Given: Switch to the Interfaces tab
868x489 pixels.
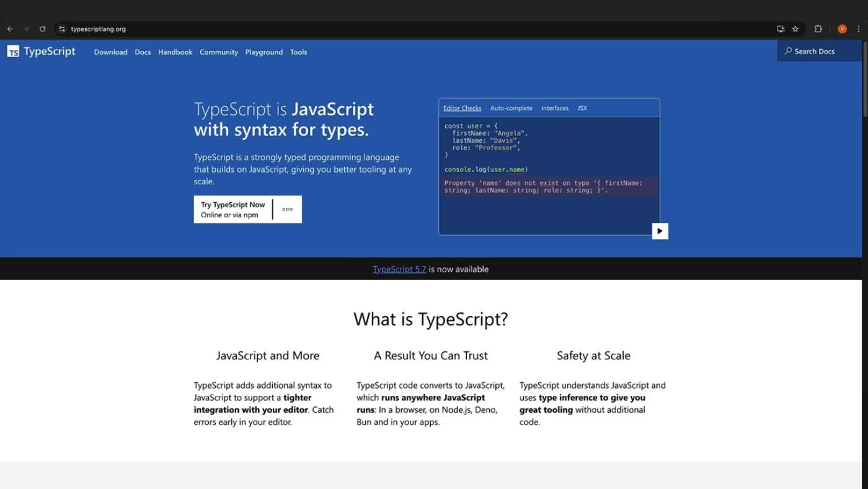Looking at the screenshot, I should (555, 108).
